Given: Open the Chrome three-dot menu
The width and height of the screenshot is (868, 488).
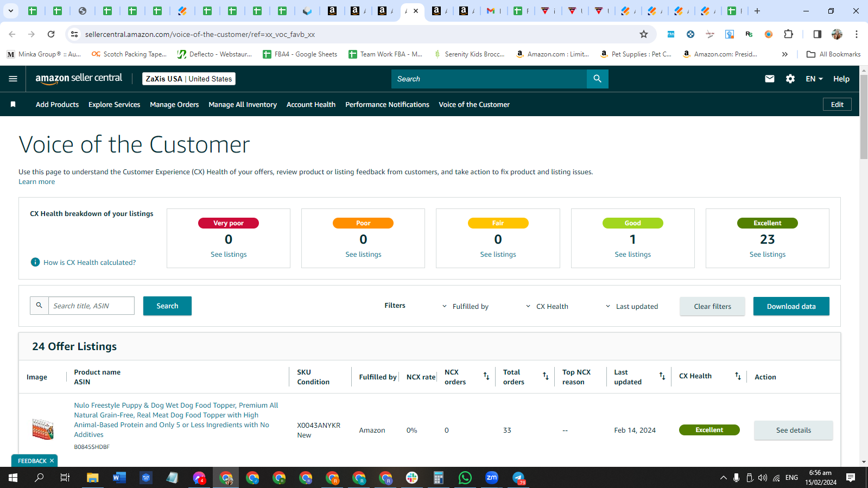Looking at the screenshot, I should 857,34.
